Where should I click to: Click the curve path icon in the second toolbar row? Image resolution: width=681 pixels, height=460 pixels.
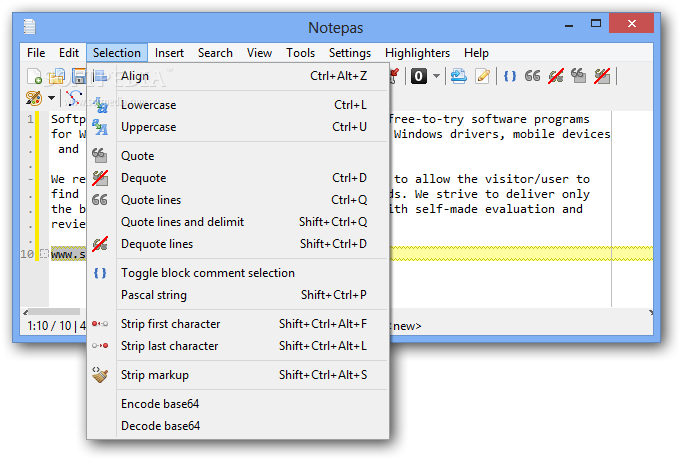click(75, 98)
